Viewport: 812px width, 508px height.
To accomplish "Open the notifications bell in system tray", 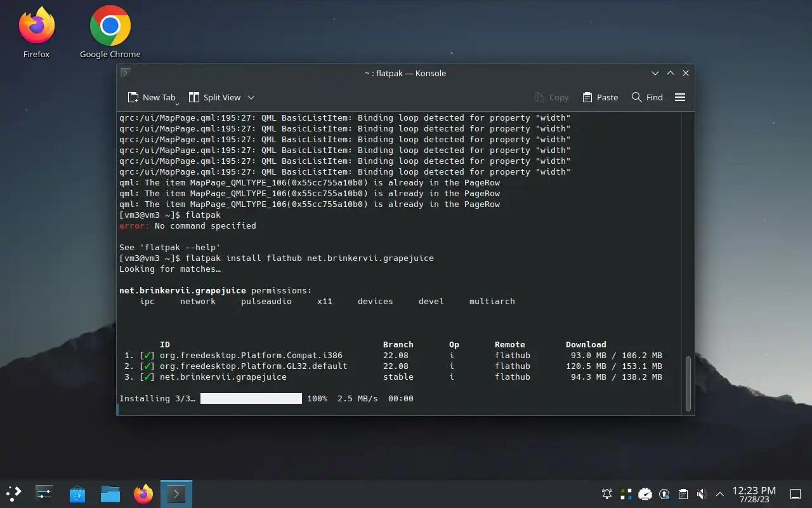I will [x=607, y=493].
